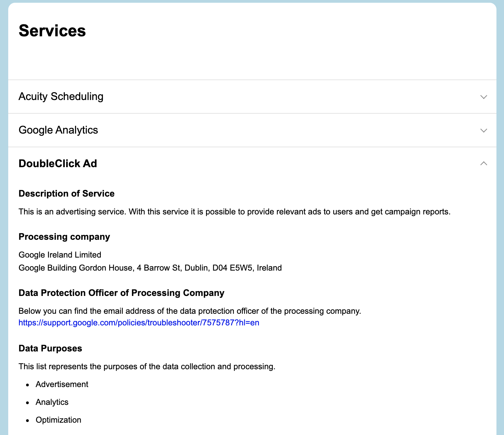
Task: Click the Data Purposes heading
Action: [x=50, y=348]
